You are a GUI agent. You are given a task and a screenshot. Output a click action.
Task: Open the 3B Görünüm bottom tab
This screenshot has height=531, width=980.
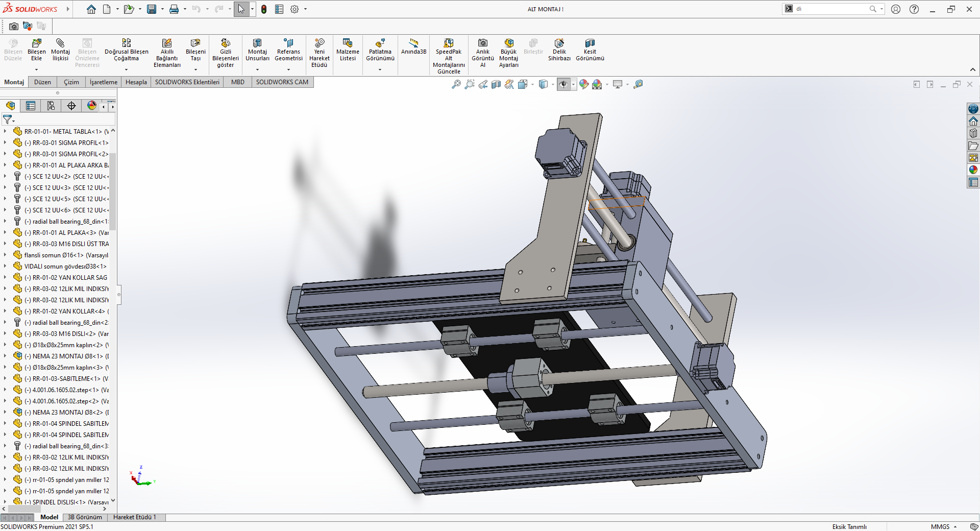pyautogui.click(x=85, y=517)
